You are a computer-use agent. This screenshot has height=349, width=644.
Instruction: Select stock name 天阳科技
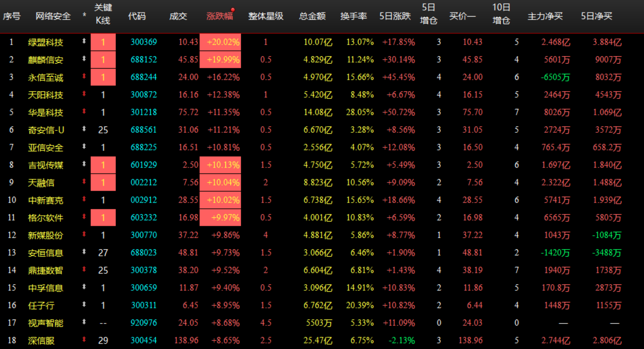[x=46, y=95]
